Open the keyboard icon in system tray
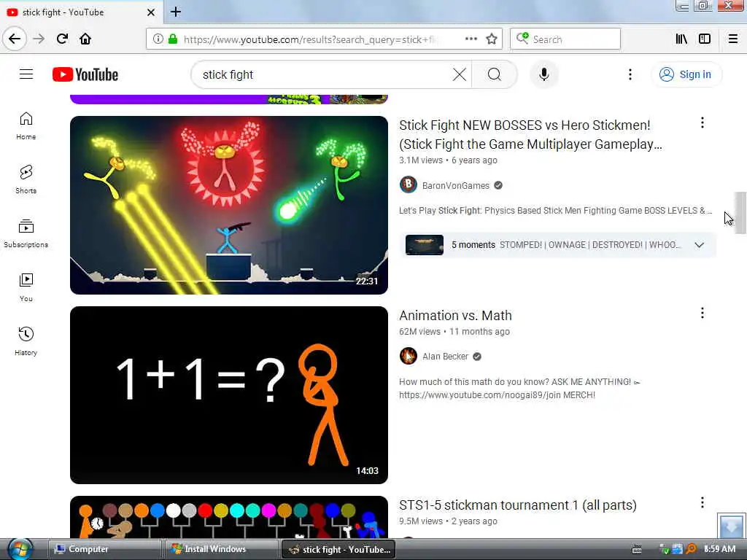 coord(636,550)
